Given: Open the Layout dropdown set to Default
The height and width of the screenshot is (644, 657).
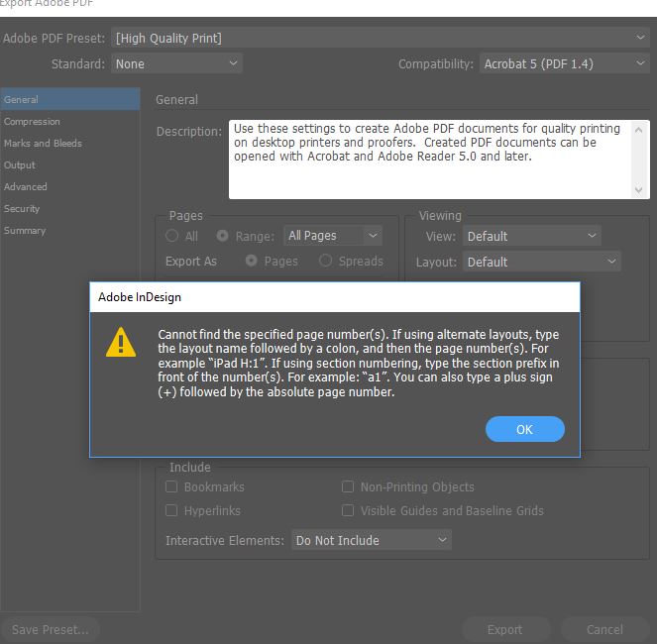Looking at the screenshot, I should coord(541,262).
